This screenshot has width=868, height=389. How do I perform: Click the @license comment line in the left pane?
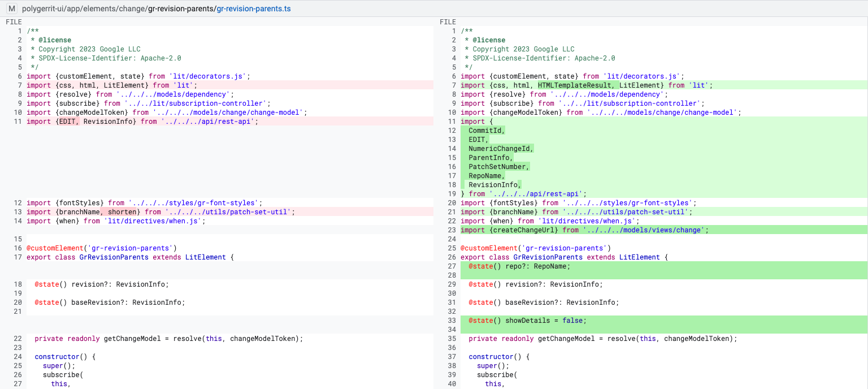coord(51,40)
